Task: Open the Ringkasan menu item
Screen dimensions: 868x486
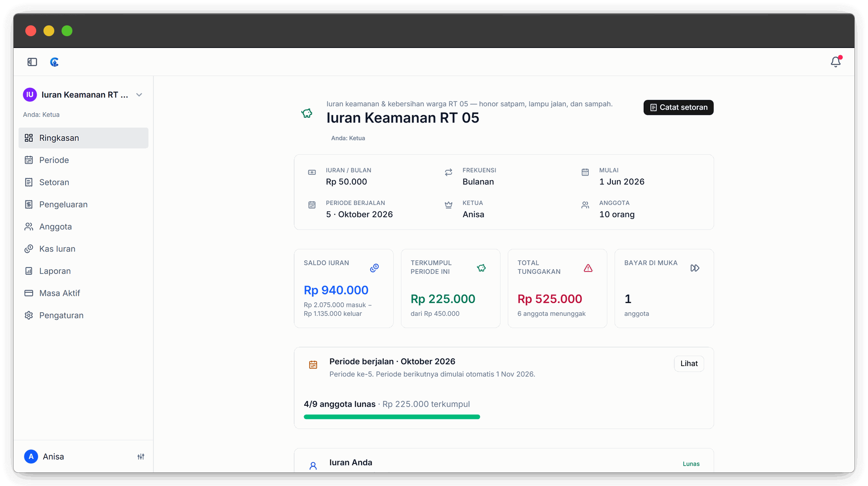Action: click(x=83, y=138)
